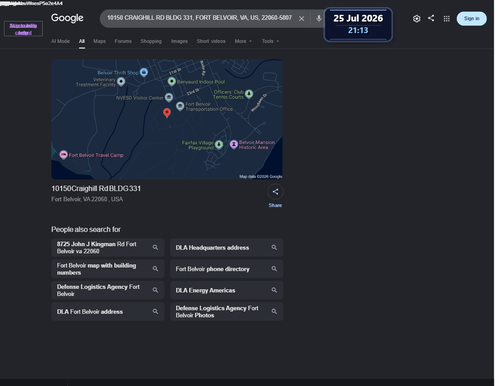This screenshot has height=386, width=500.
Task: Open the Forums tab
Action: click(123, 41)
